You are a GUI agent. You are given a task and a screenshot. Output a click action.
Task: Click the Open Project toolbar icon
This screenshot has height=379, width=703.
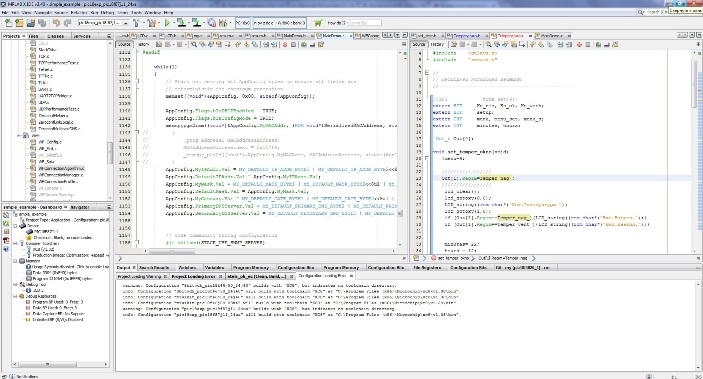30,23
